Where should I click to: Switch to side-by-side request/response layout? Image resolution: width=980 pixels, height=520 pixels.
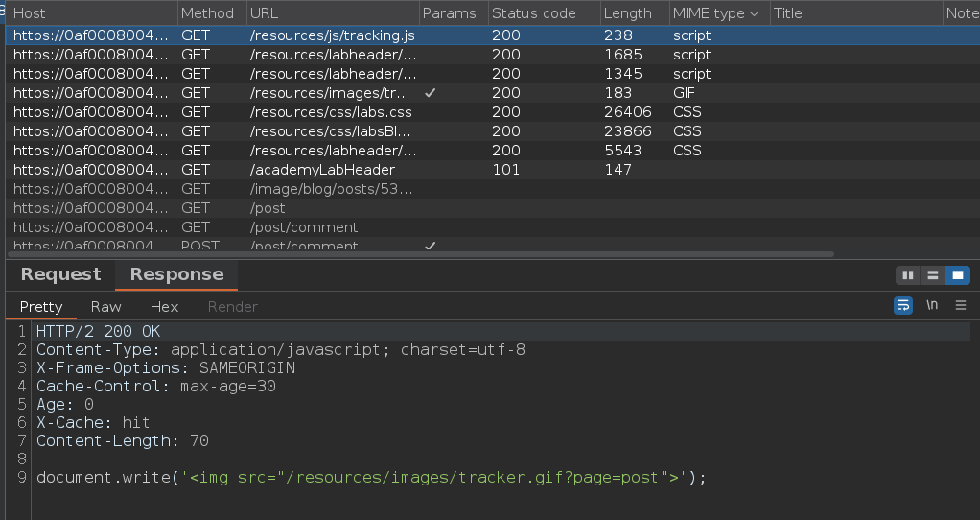(907, 275)
